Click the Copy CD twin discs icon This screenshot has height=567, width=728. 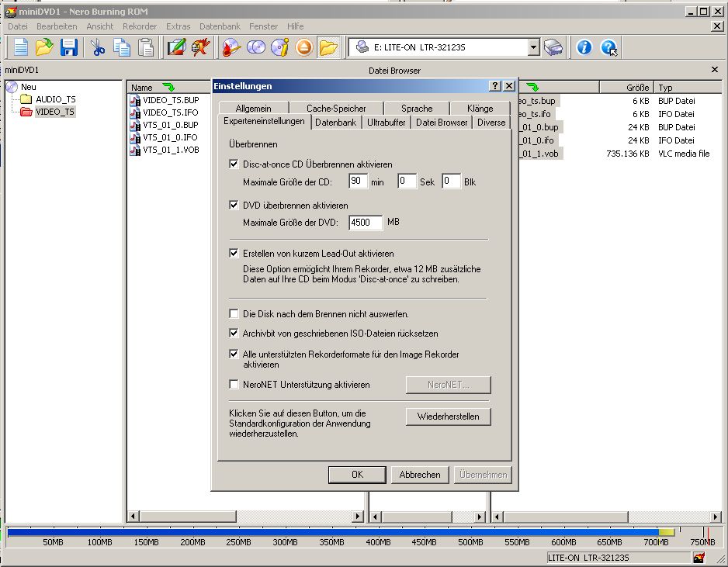pyautogui.click(x=256, y=47)
